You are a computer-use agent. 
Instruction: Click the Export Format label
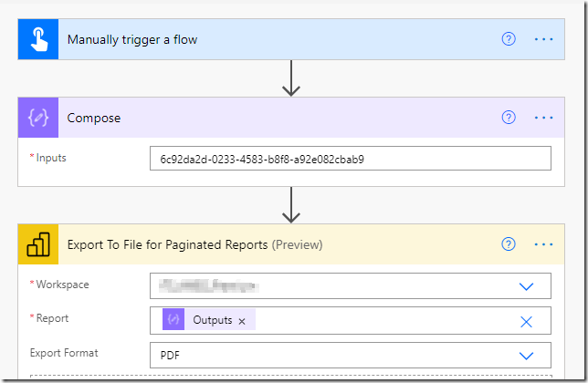coord(64,353)
